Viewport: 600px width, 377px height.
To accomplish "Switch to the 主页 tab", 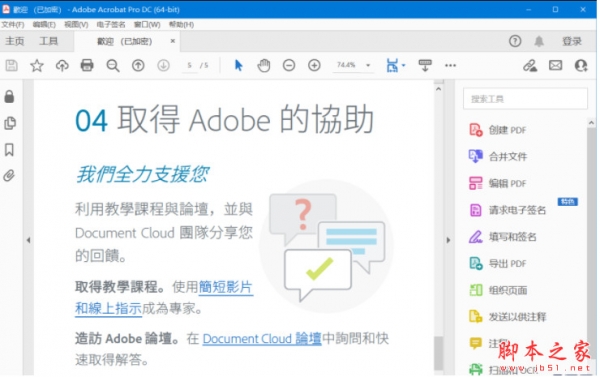I will click(x=15, y=41).
